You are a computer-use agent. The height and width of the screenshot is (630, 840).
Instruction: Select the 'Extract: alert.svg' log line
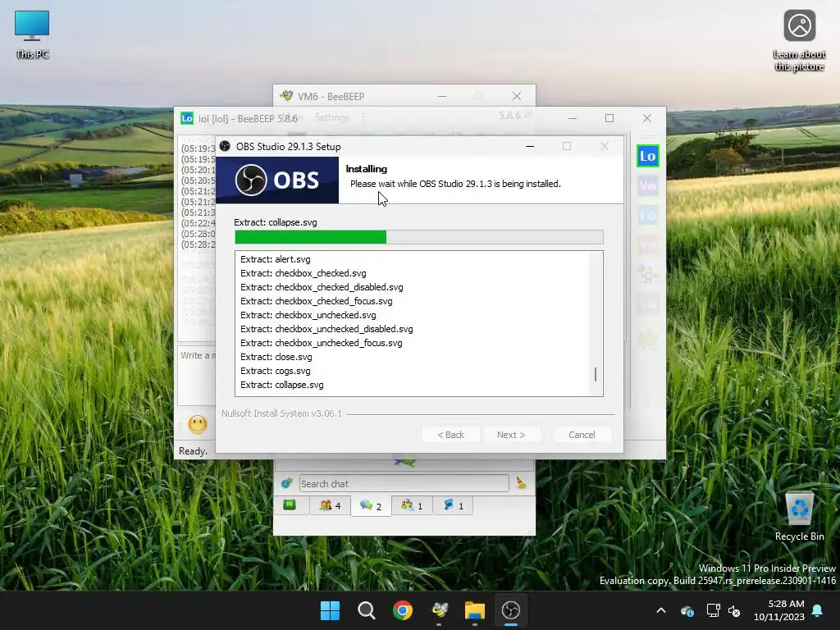pos(276,259)
